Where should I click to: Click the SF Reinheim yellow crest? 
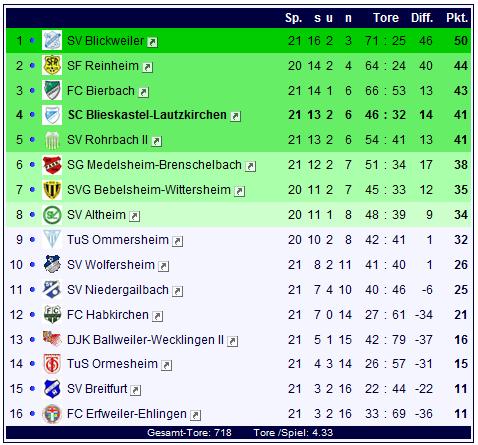(x=52, y=65)
